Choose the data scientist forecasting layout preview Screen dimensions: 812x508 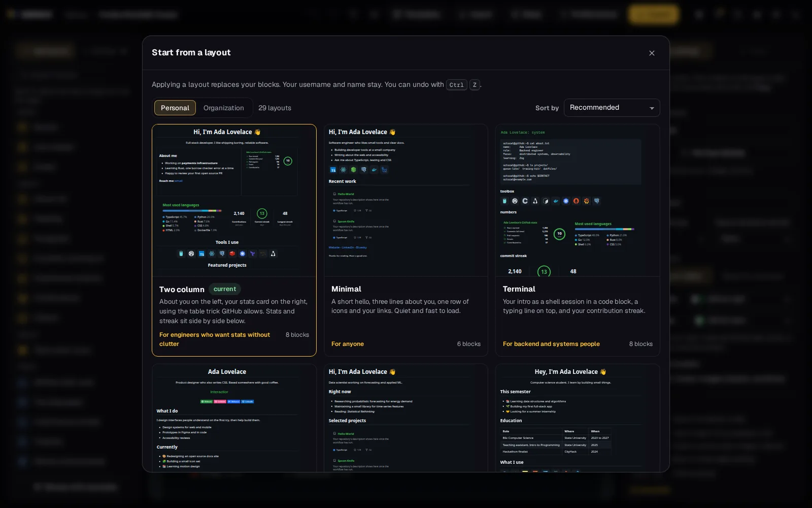click(406, 418)
